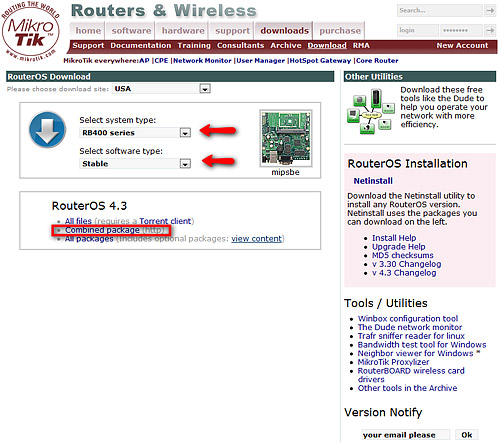The height and width of the screenshot is (443, 500).
Task: Open MD5 checksums
Action: tap(403, 255)
